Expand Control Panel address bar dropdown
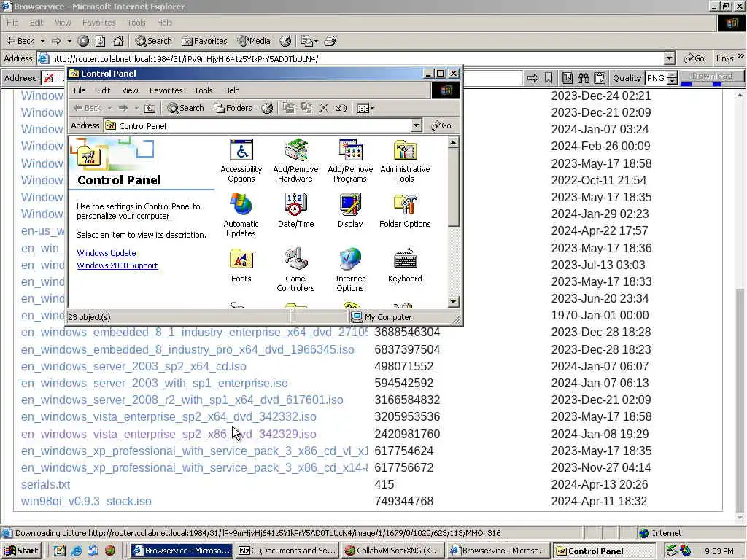Screen dimensions: 747x560 pos(416,125)
